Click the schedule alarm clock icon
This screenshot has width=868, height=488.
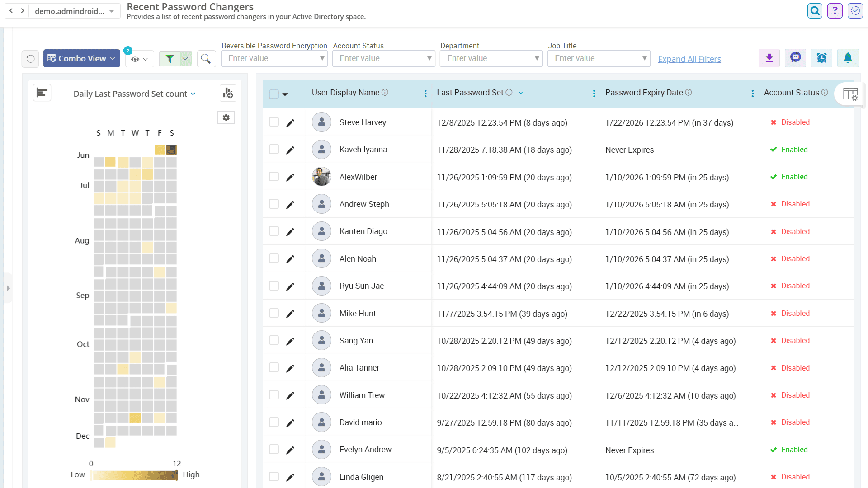click(821, 58)
